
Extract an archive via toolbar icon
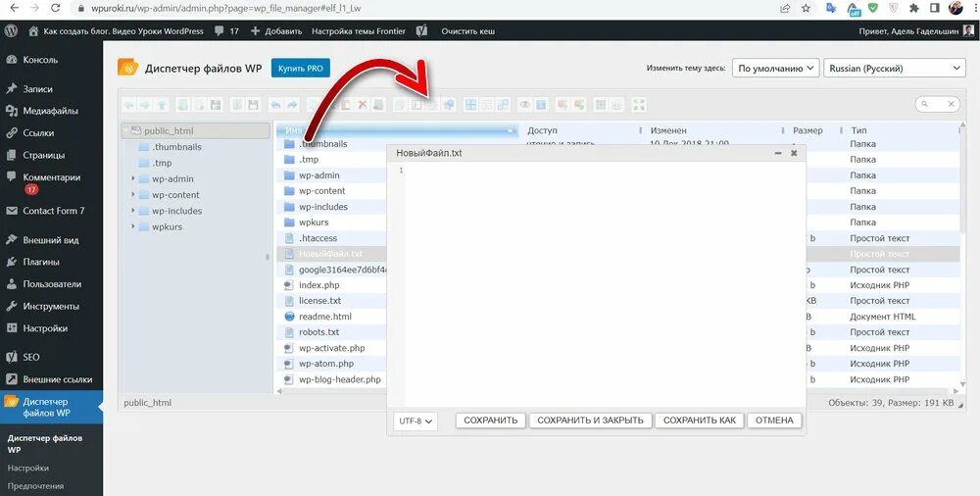pyautogui.click(x=562, y=105)
